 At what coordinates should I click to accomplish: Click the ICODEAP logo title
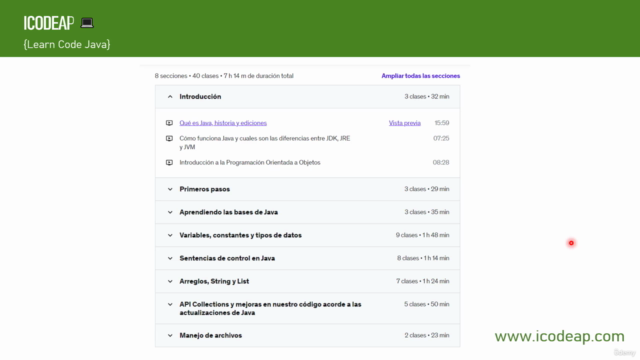pyautogui.click(x=49, y=23)
